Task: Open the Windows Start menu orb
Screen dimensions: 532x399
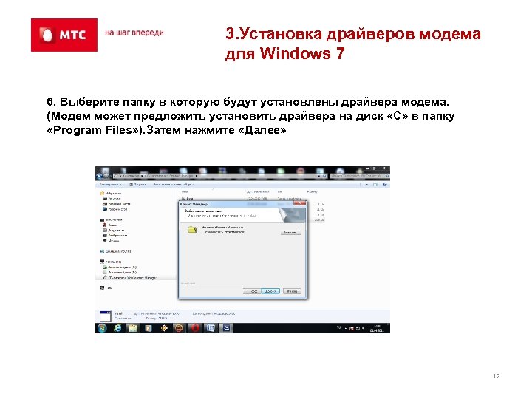Action: pyautogui.click(x=102, y=328)
